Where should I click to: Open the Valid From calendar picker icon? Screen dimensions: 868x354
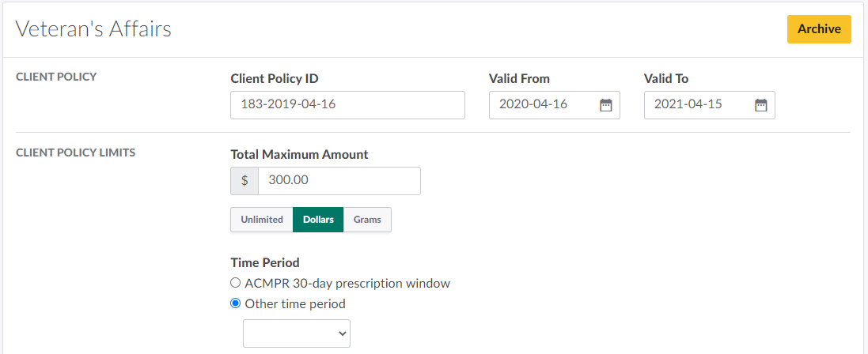click(x=605, y=105)
